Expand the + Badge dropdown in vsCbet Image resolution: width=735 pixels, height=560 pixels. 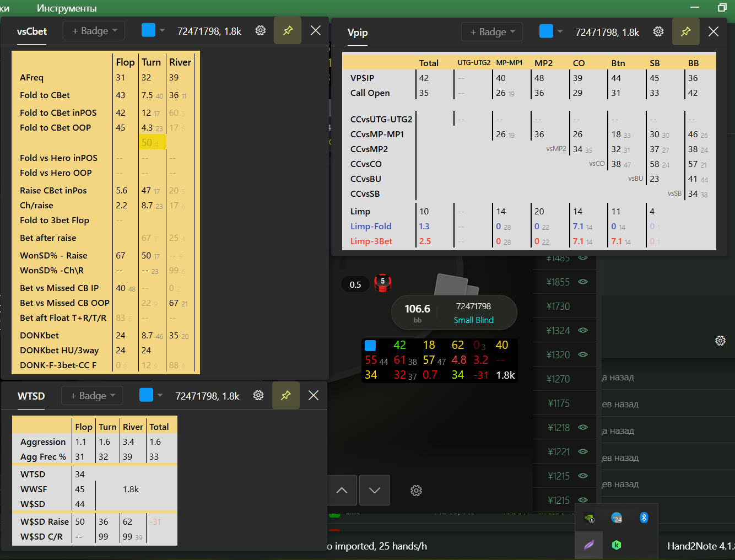(x=94, y=31)
